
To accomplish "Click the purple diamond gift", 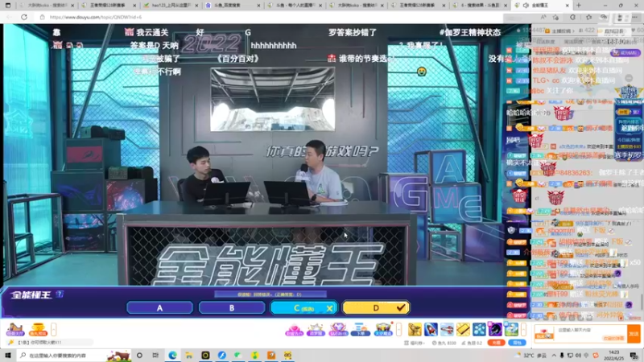I will (x=338, y=329).
